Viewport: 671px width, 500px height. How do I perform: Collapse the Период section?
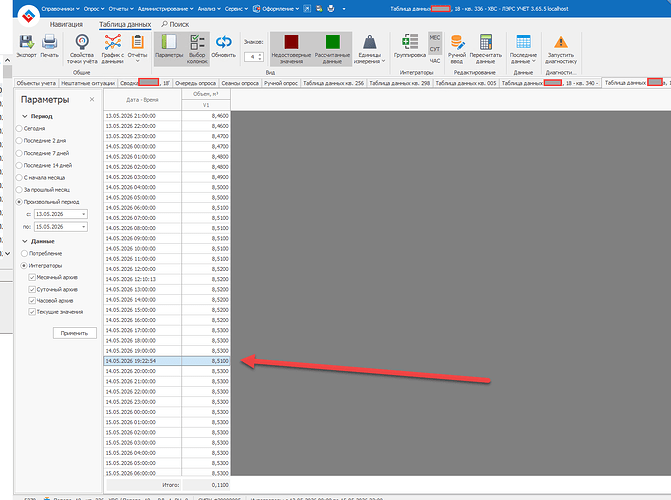pyautogui.click(x=25, y=116)
